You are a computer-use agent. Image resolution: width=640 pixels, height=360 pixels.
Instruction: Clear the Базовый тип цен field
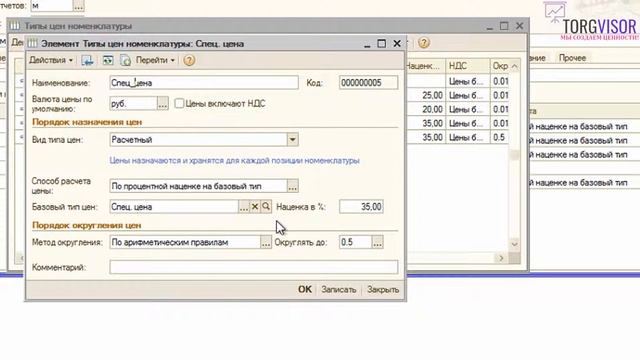(x=255, y=207)
